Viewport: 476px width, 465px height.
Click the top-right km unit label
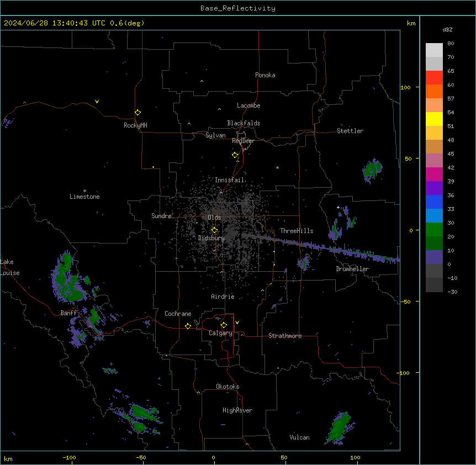[x=411, y=23]
